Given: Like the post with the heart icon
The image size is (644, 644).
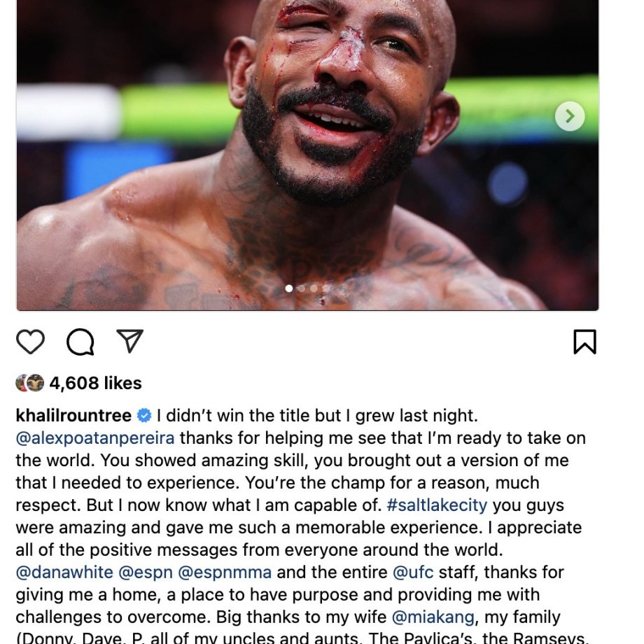Looking at the screenshot, I should point(30,342).
